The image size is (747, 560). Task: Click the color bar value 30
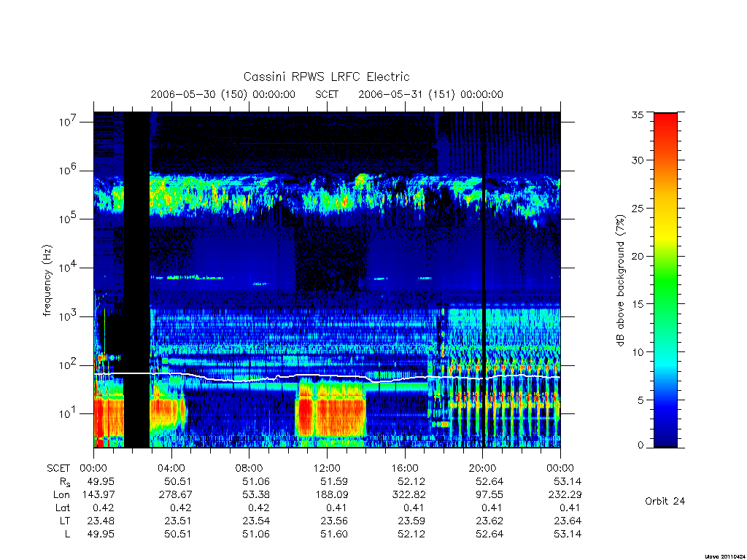point(638,160)
